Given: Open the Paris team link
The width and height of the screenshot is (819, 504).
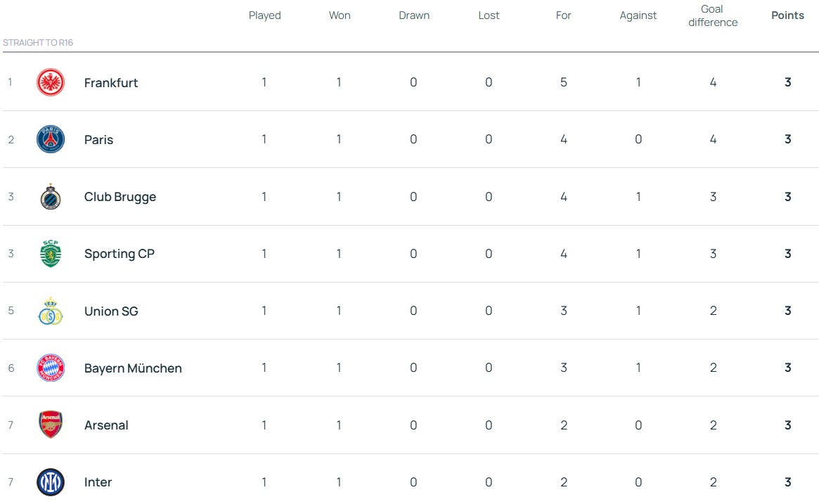Looking at the screenshot, I should (98, 140).
